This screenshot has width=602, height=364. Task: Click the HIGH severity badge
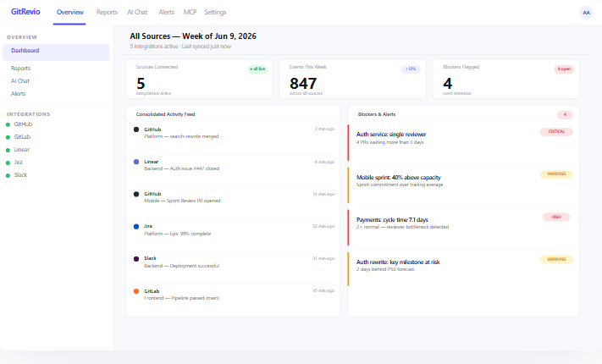(556, 217)
